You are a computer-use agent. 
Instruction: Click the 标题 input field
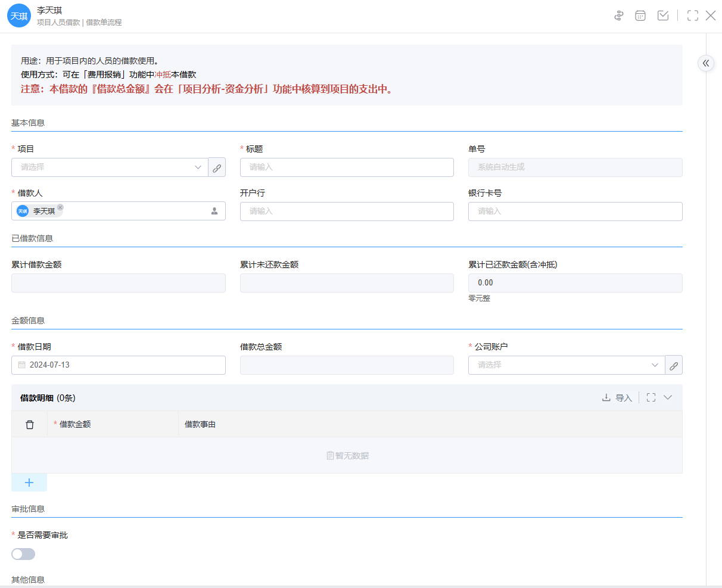[x=347, y=168]
